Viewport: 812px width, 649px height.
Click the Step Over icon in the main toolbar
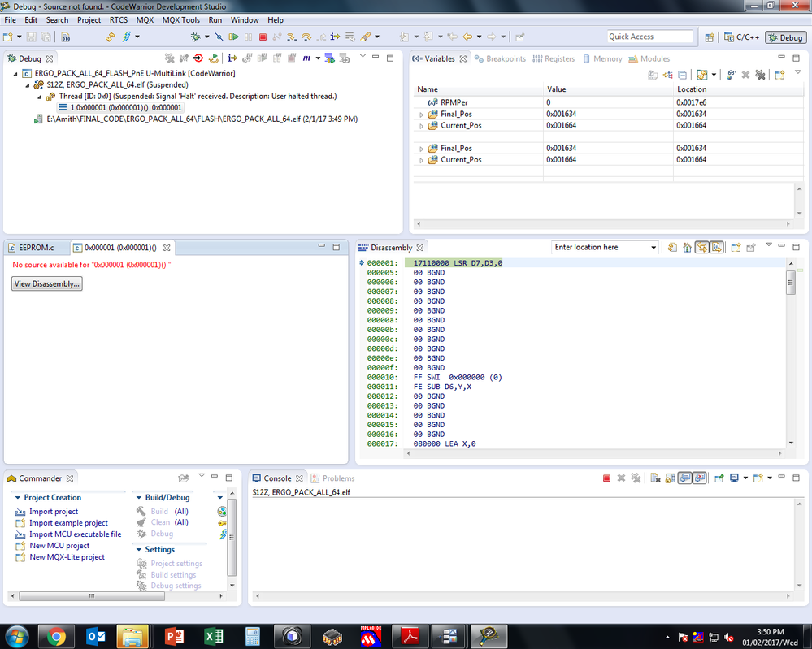pyautogui.click(x=306, y=37)
